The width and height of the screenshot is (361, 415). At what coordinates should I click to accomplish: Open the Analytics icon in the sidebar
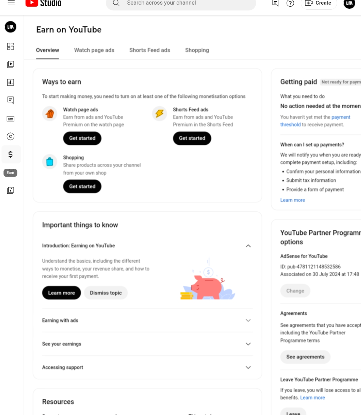coord(11,82)
